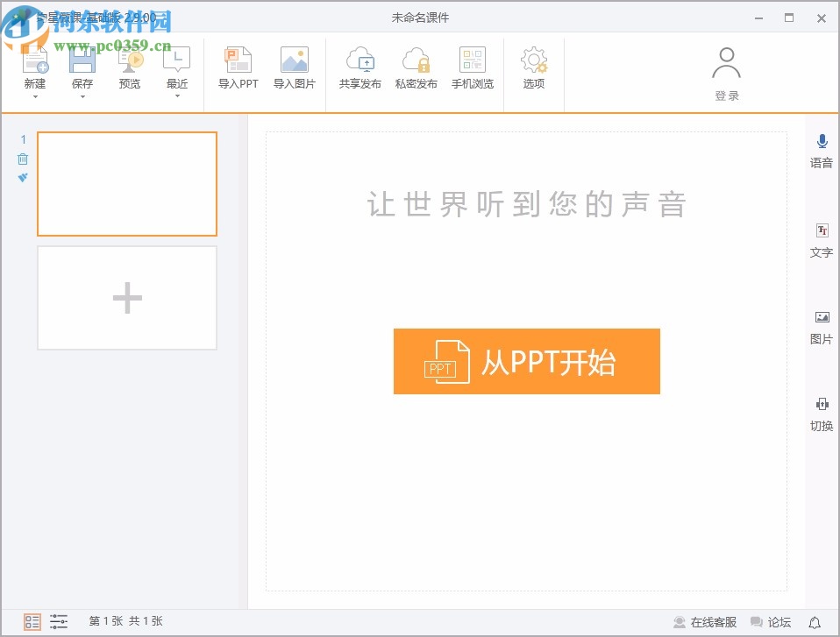Toggle the notification bell in status bar

[816, 621]
